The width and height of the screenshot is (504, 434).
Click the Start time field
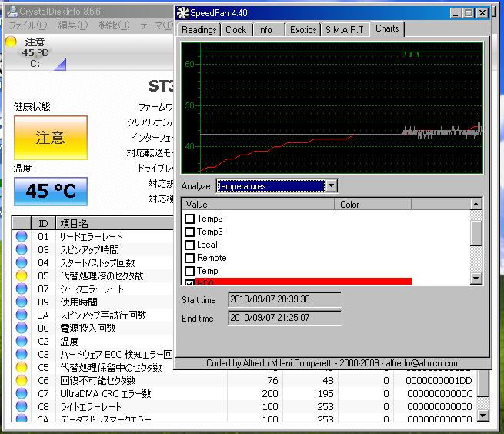285,299
